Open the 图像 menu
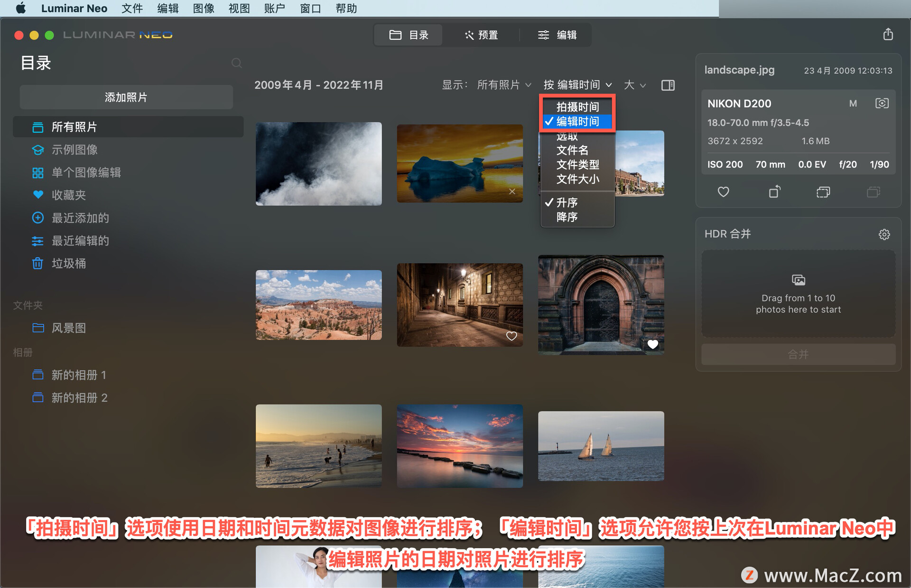The height and width of the screenshot is (588, 911). click(204, 8)
